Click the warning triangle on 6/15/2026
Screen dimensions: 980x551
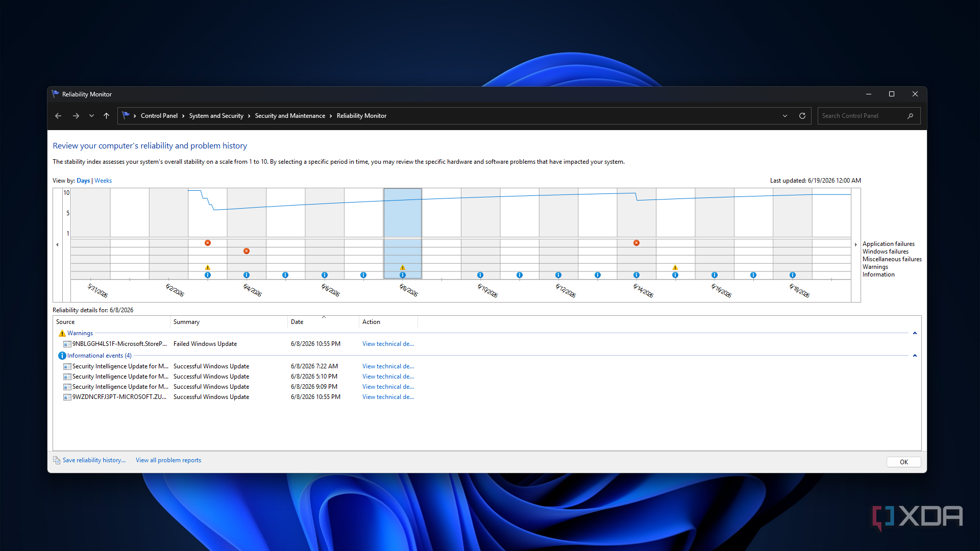(675, 267)
